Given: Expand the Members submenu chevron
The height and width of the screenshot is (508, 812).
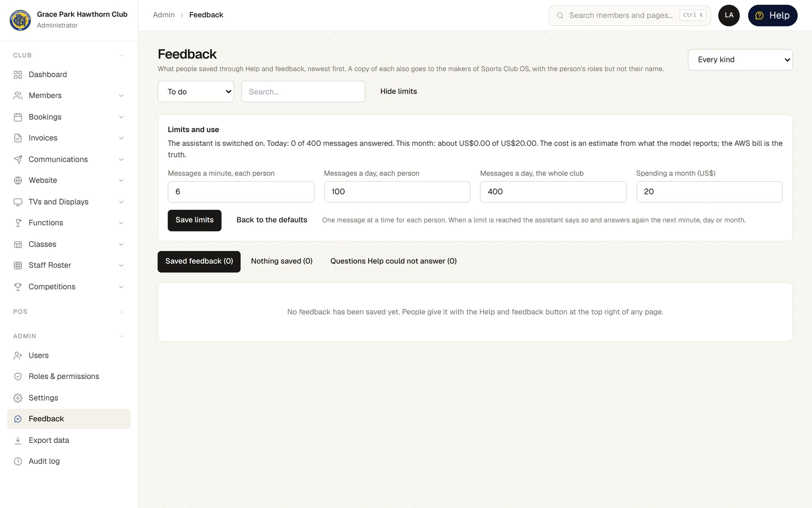Looking at the screenshot, I should (121, 96).
